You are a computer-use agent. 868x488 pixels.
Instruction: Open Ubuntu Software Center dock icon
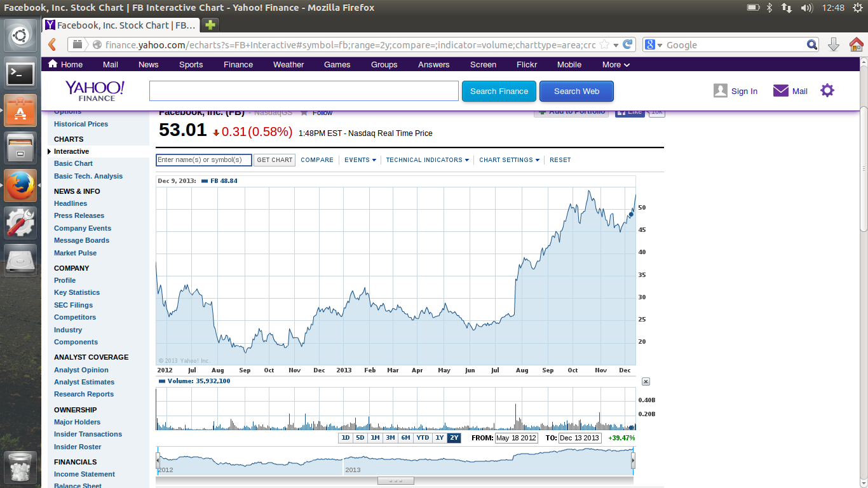tap(20, 111)
